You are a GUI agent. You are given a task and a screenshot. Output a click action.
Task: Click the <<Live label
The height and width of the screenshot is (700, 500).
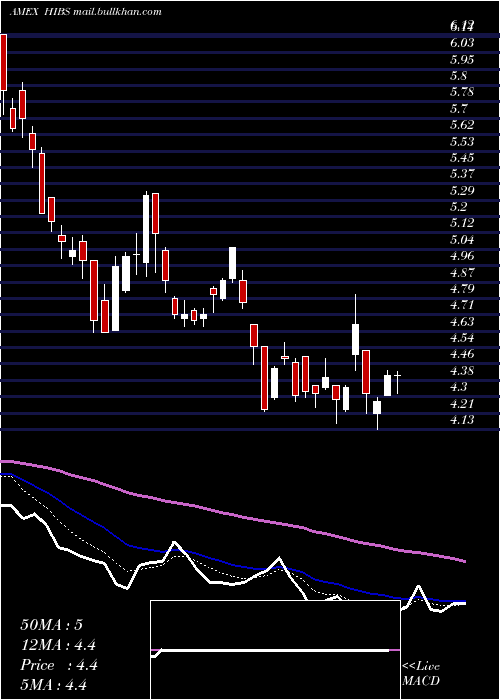421,667
